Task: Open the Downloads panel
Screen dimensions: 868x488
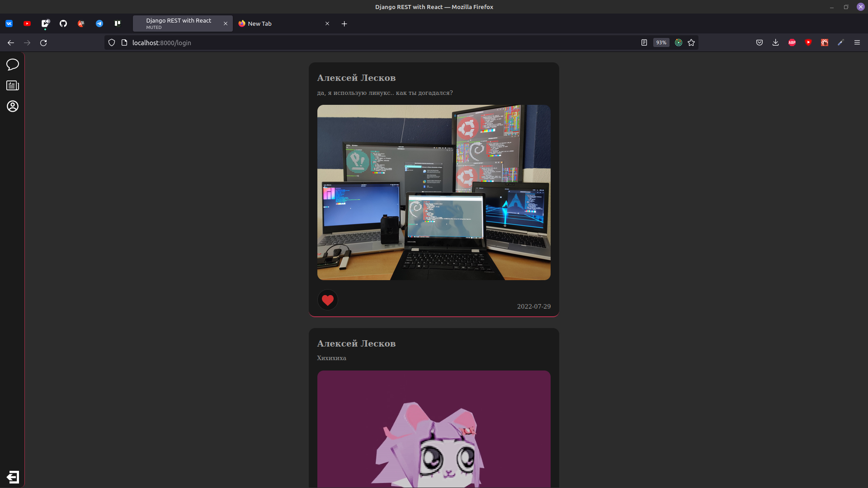Action: point(775,42)
